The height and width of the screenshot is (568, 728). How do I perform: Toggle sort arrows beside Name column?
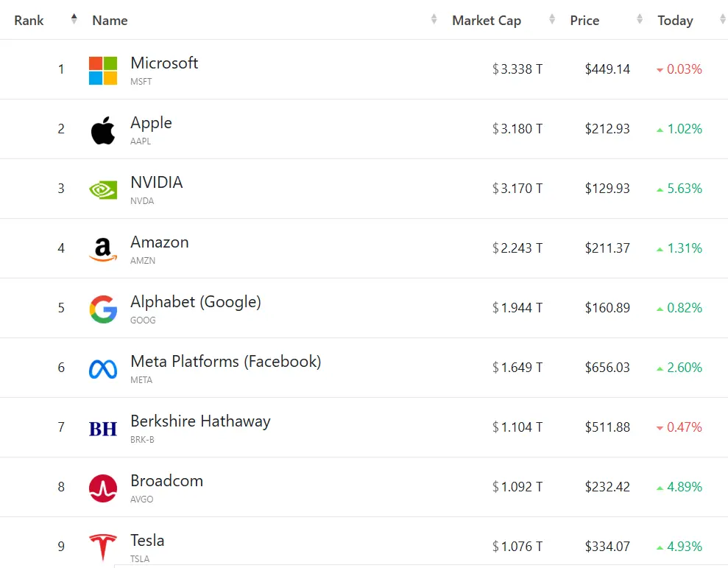click(434, 20)
